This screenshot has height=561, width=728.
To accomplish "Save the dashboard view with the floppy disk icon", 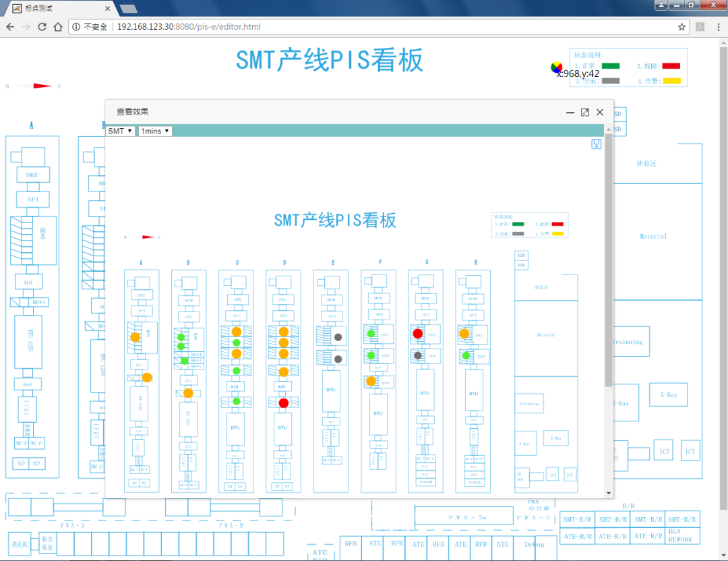I will click(x=596, y=144).
